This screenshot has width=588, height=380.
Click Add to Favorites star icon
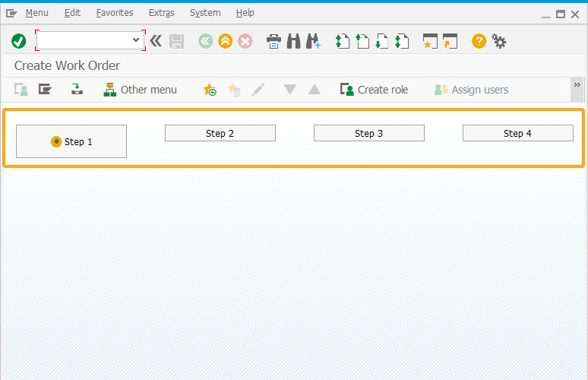[x=210, y=90]
